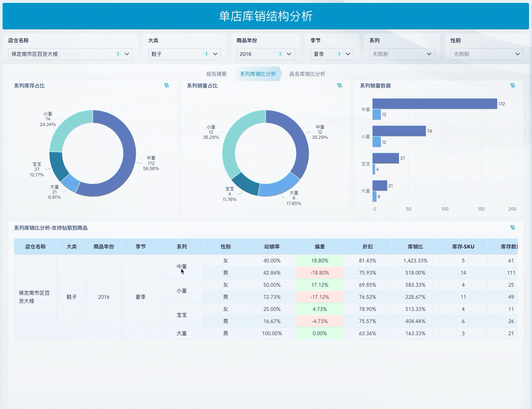Screen dimensions: 532x409
Task: Open the filter icon on 系列销量数据 chart
Action: tap(513, 85)
